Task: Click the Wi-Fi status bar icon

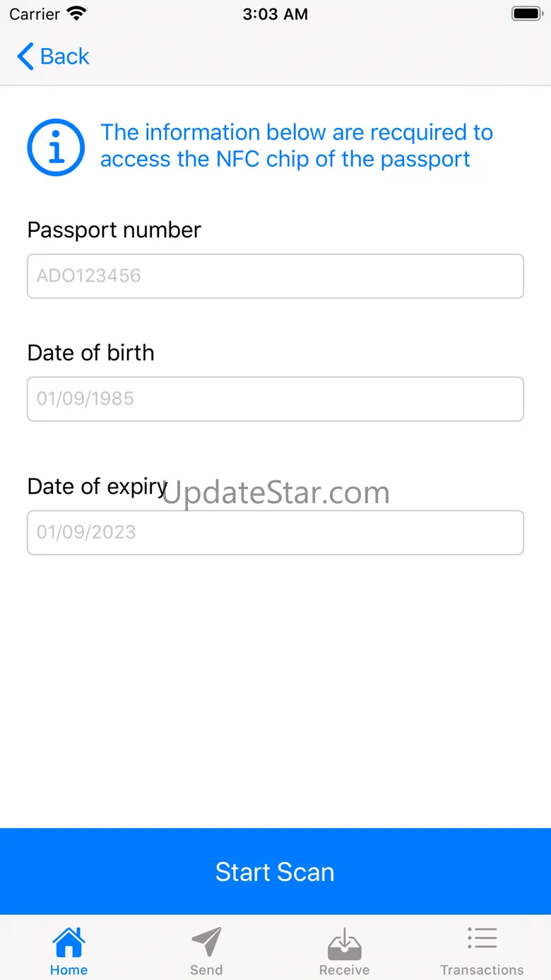Action: click(76, 13)
